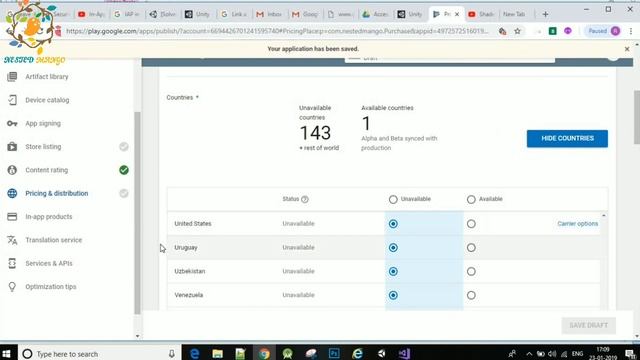Dismiss the 'application has been saved' banner
The image size is (640, 360).
click(x=627, y=49)
